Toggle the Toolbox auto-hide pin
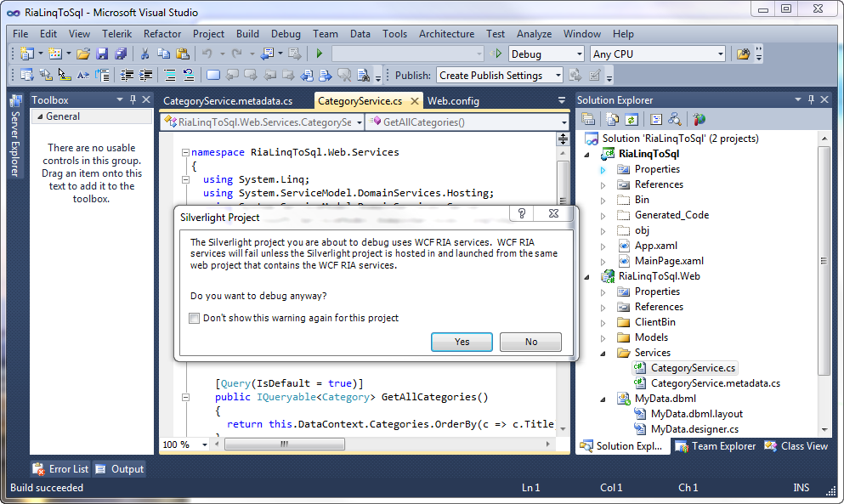 click(x=133, y=99)
